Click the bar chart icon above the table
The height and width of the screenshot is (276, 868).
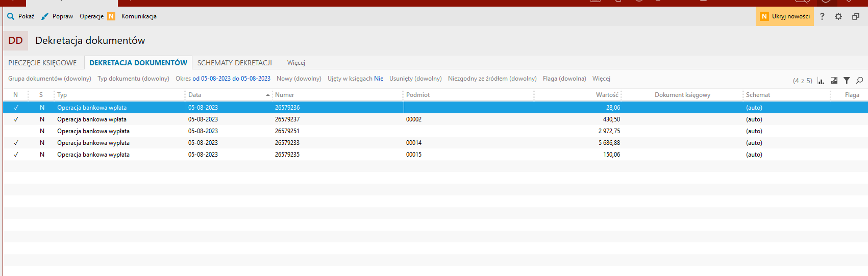tap(821, 81)
